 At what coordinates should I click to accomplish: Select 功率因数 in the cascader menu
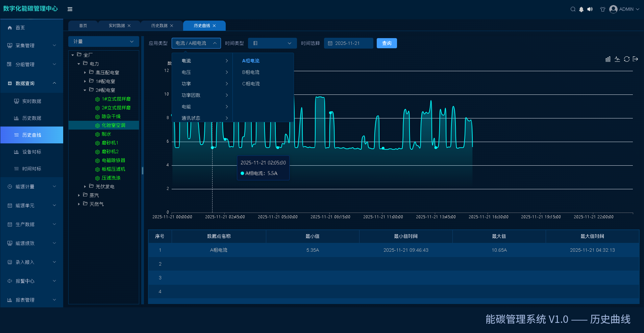(x=202, y=95)
